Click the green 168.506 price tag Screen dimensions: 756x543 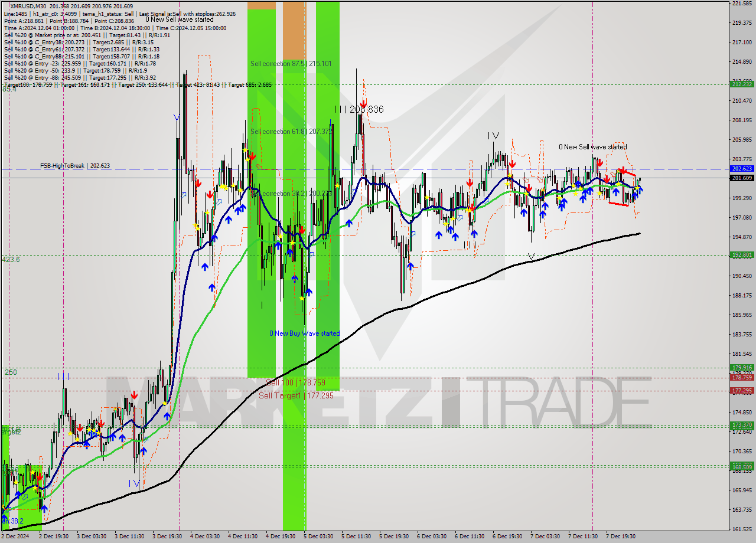(742, 466)
